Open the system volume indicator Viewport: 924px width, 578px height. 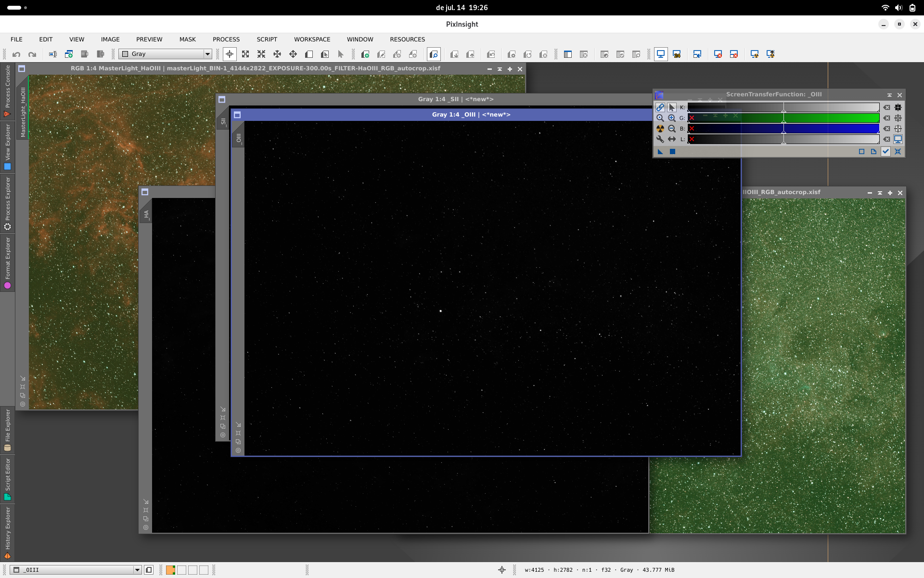pyautogui.click(x=898, y=8)
